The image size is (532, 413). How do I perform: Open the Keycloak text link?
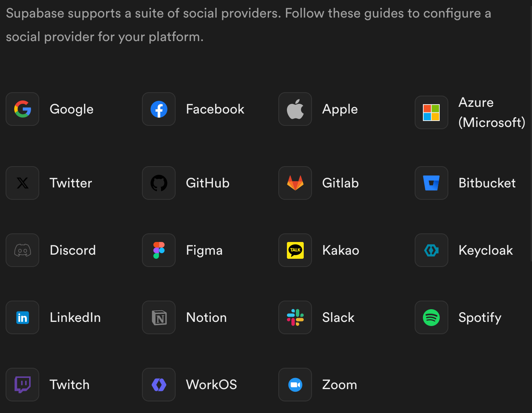(486, 250)
